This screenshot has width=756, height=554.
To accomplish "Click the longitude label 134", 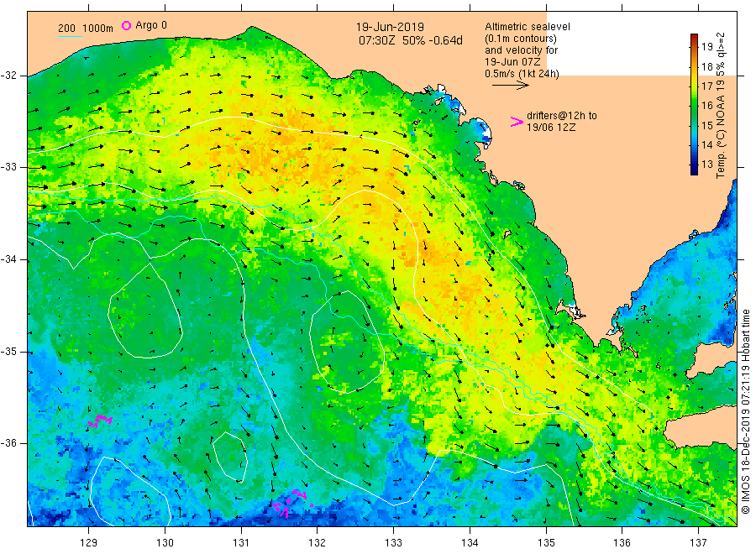I will [x=470, y=543].
